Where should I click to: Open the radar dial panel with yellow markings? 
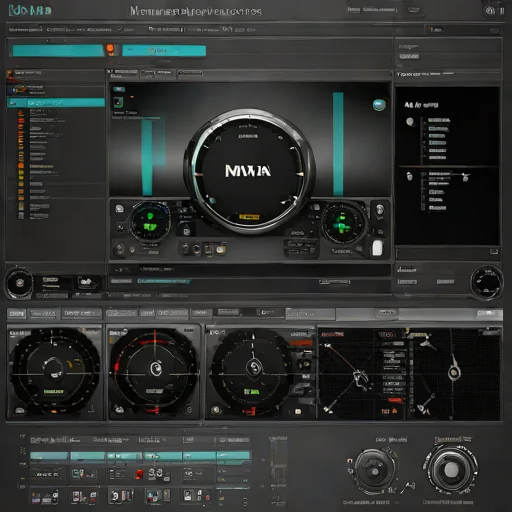[55, 372]
